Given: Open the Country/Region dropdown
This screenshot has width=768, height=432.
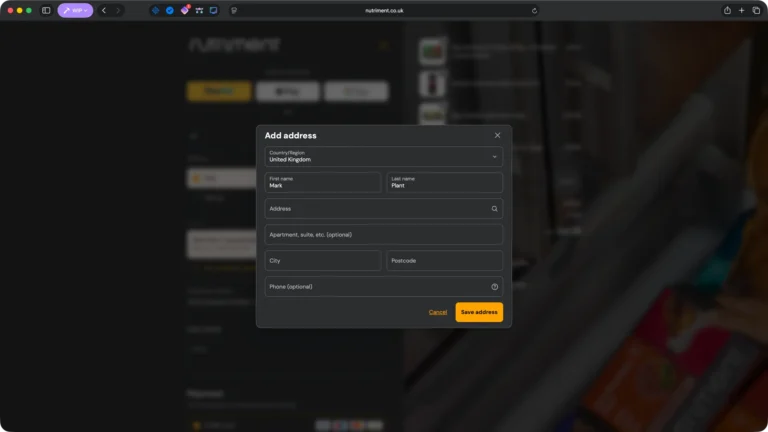Looking at the screenshot, I should [x=384, y=156].
